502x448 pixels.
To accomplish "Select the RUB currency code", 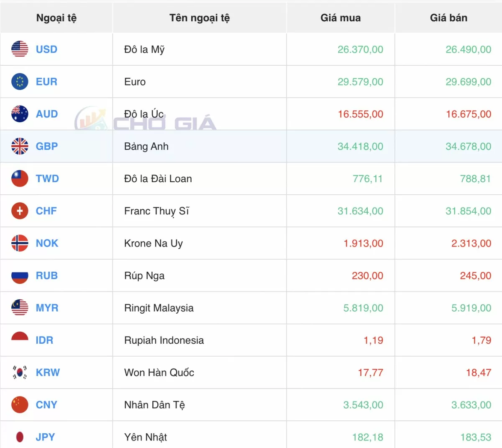I will (x=47, y=275).
